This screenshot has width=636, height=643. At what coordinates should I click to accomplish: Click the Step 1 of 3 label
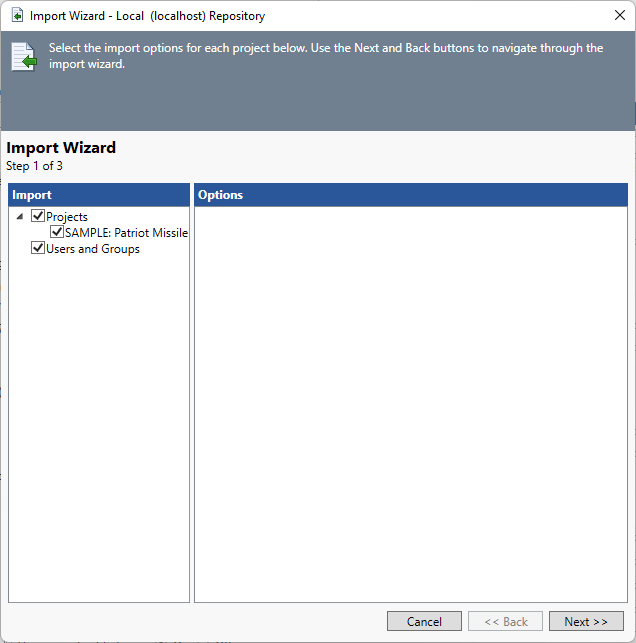click(34, 166)
